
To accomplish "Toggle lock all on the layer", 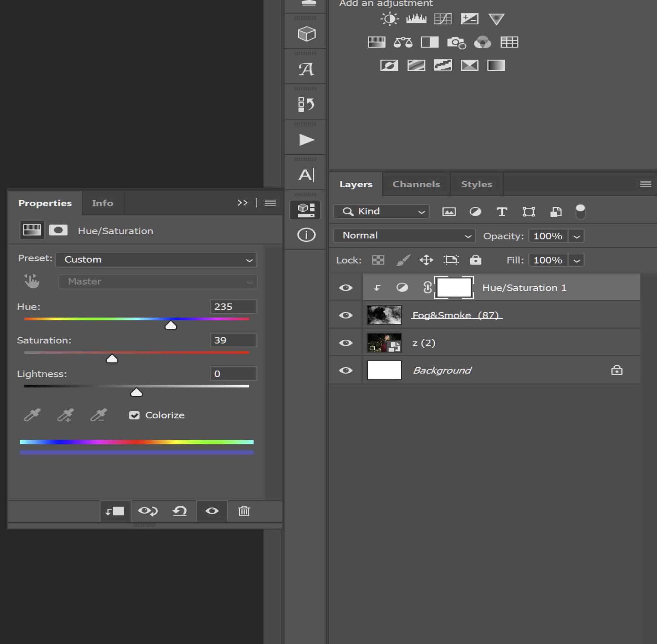I will pyautogui.click(x=475, y=260).
